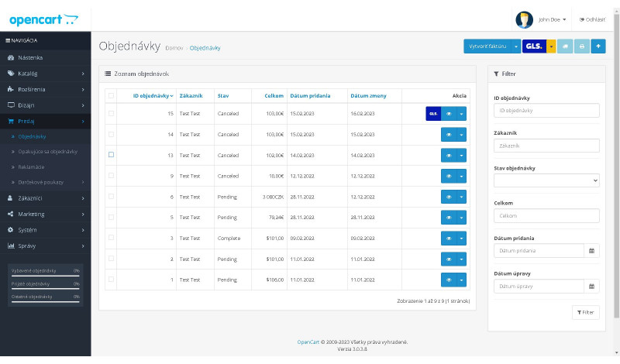Click the GLS button in the top toolbar
The height and width of the screenshot is (364, 620).
coord(534,46)
